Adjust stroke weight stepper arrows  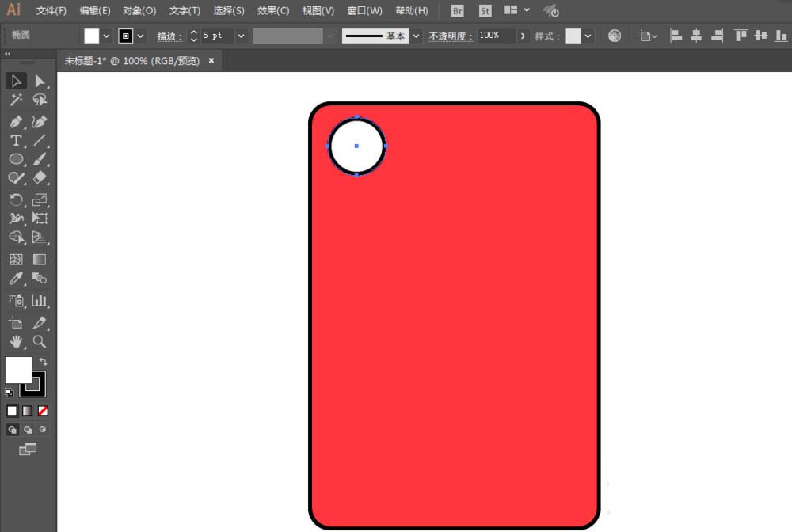pyautogui.click(x=193, y=36)
